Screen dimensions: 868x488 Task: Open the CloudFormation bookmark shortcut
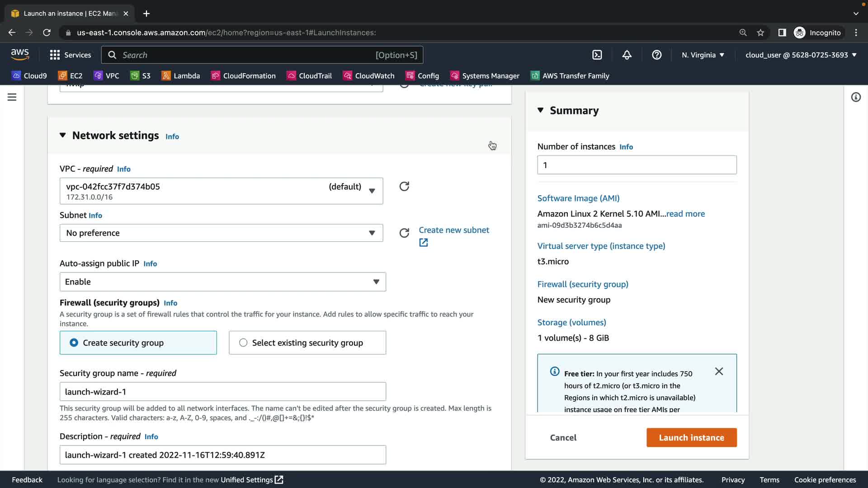[243, 76]
